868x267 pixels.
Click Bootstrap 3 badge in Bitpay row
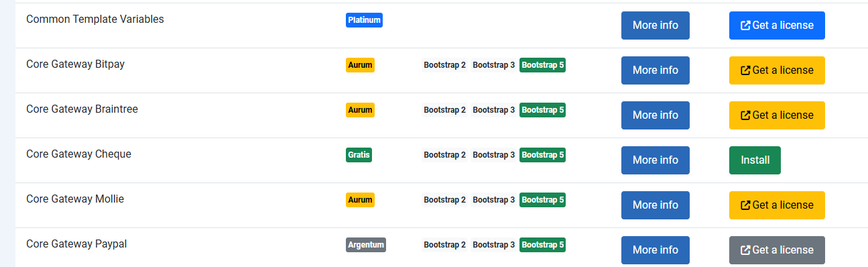pyautogui.click(x=494, y=65)
